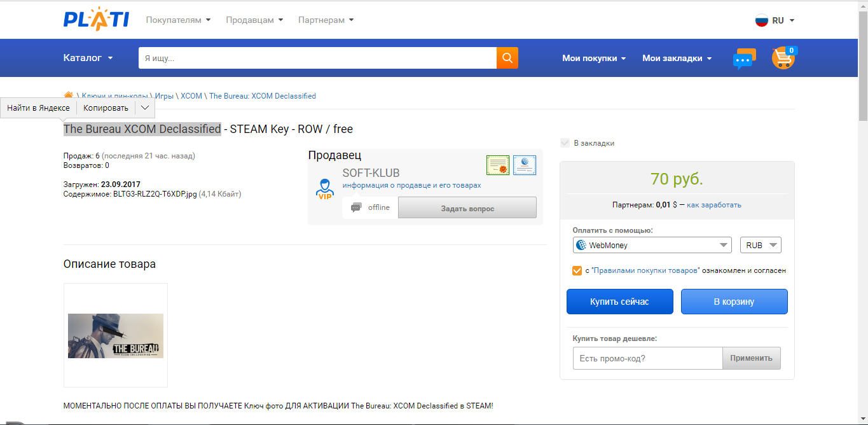This screenshot has width=868, height=425.
Task: Open The Bureau product image thumbnail
Action: click(x=116, y=335)
